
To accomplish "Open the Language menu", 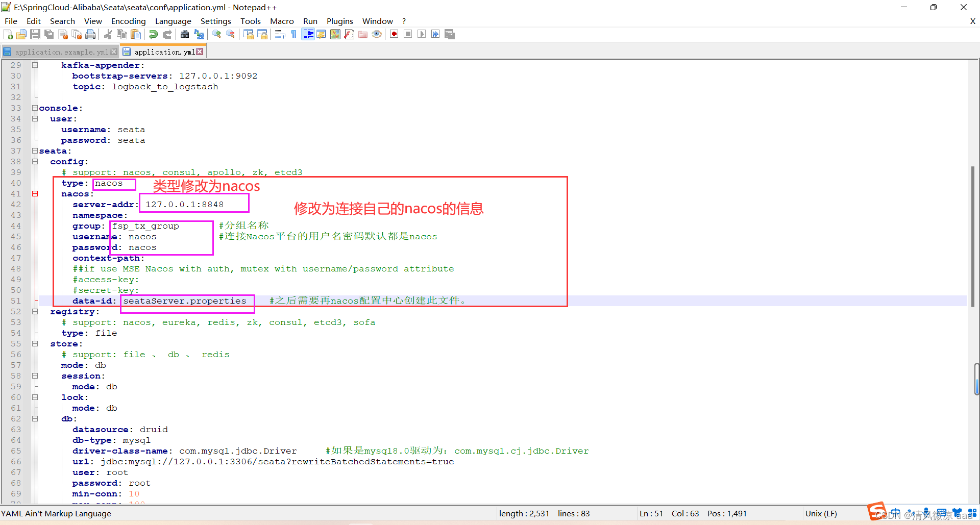I will click(173, 21).
